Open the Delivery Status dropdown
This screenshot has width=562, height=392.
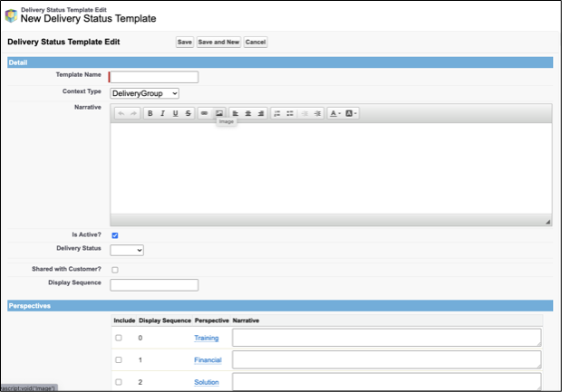click(127, 250)
